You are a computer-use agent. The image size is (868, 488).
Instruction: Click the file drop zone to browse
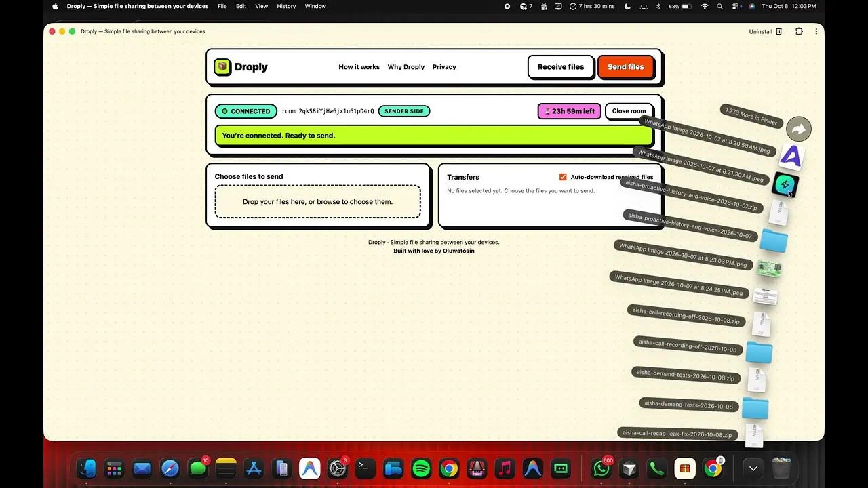(x=317, y=201)
